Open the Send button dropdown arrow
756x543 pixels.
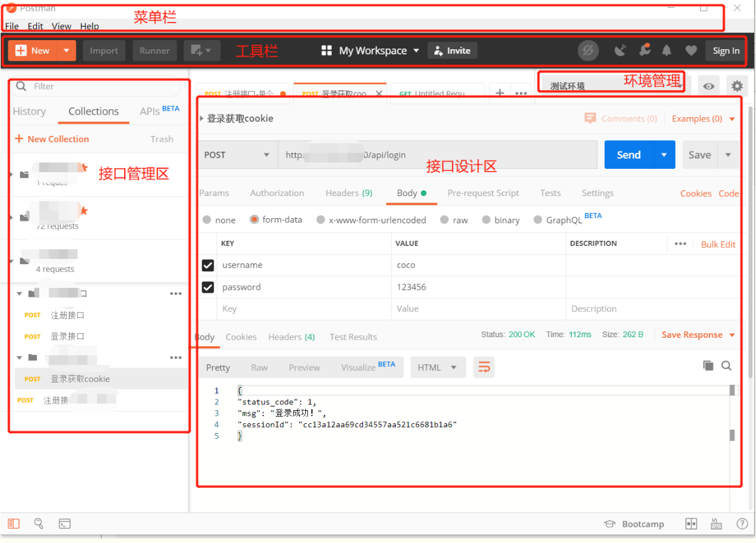point(664,155)
